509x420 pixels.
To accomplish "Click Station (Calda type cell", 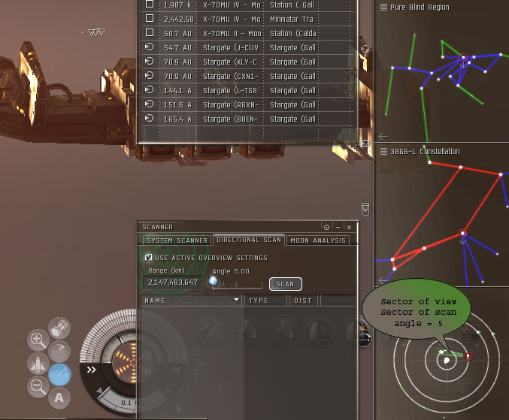I will [293, 33].
